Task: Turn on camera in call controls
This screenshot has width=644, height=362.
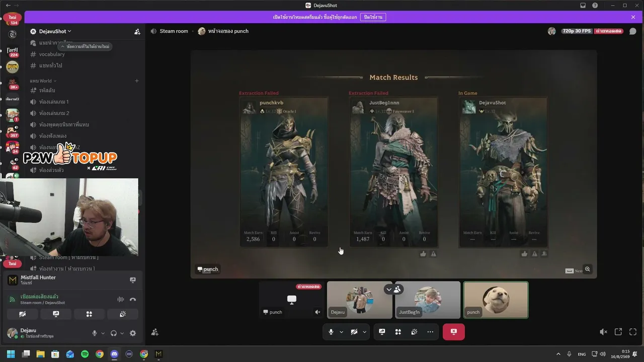Action: pos(354,332)
